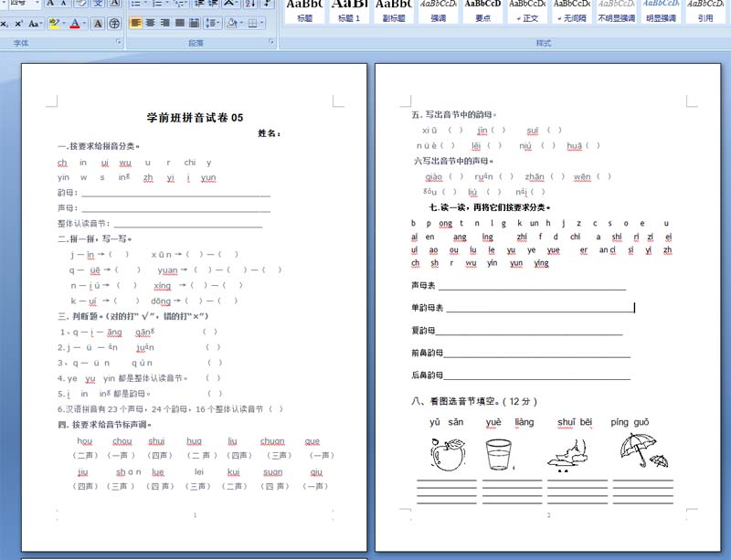Click the 韵母: answer line
The height and width of the screenshot is (560, 731).
(x=175, y=193)
